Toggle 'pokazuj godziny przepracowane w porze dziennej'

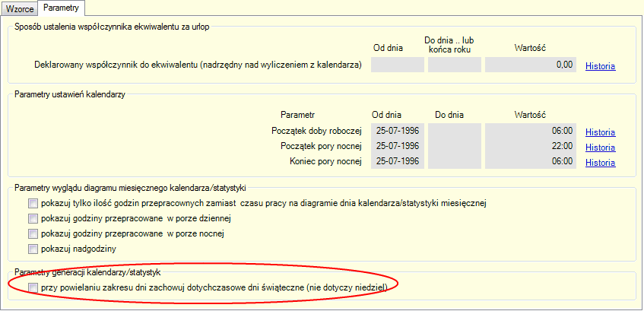(x=33, y=219)
